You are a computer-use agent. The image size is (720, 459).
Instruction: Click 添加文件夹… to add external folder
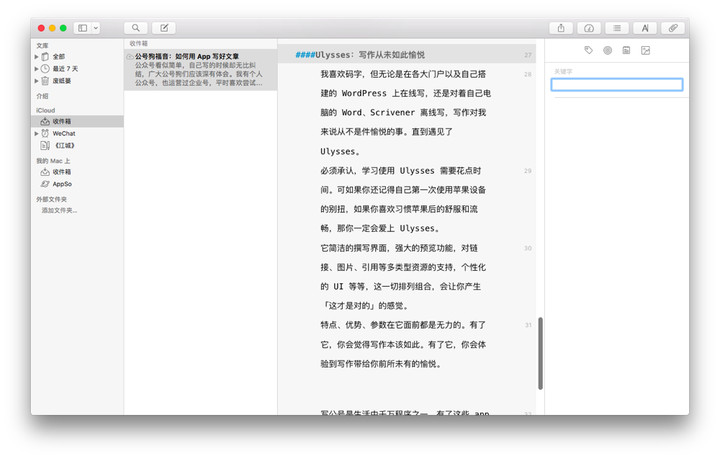click(x=59, y=210)
